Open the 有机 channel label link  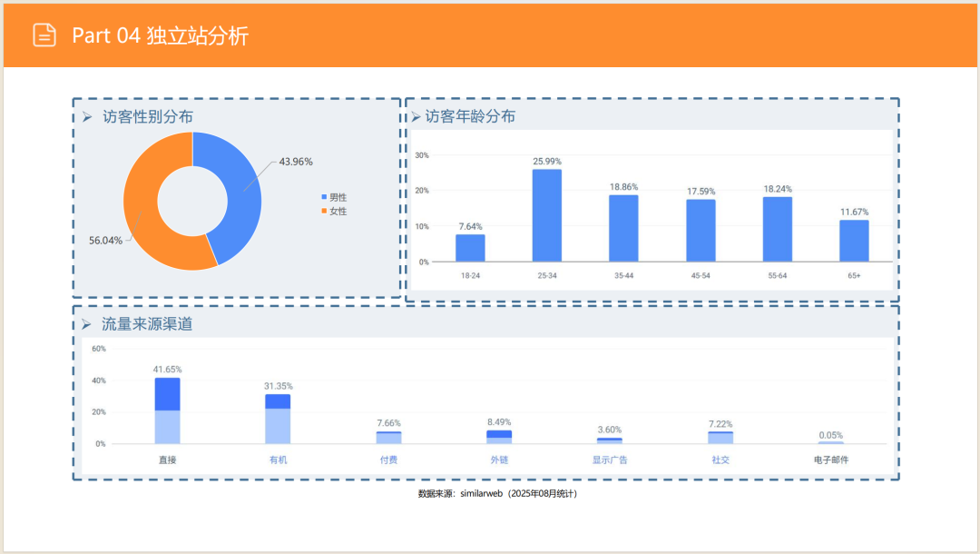278,460
